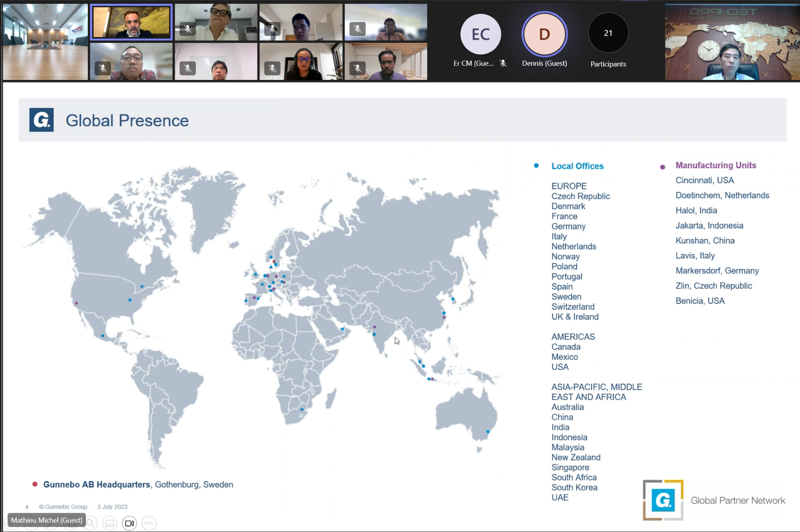
Task: Click Benicia, USA manufacturing unit
Action: pyautogui.click(x=700, y=301)
